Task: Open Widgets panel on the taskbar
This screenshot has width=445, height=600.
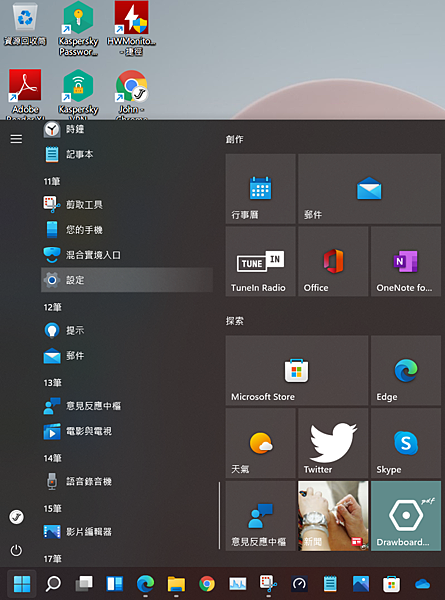Action: (114, 584)
